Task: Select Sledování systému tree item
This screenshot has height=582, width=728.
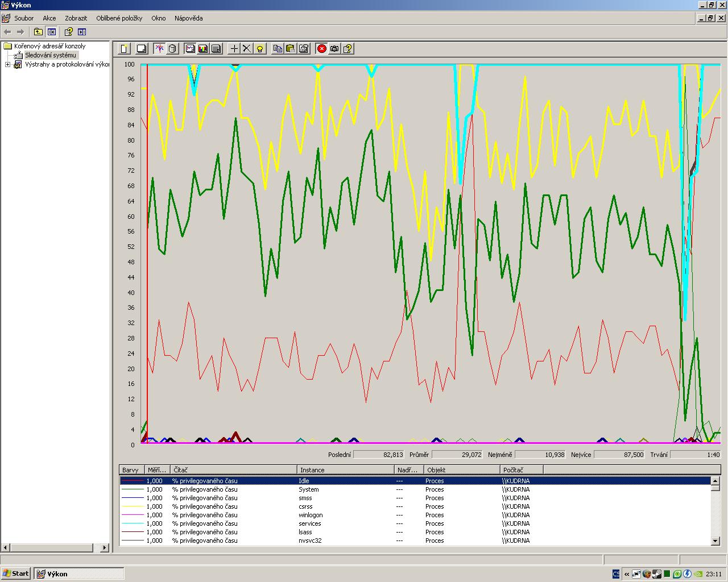Action: coord(50,55)
